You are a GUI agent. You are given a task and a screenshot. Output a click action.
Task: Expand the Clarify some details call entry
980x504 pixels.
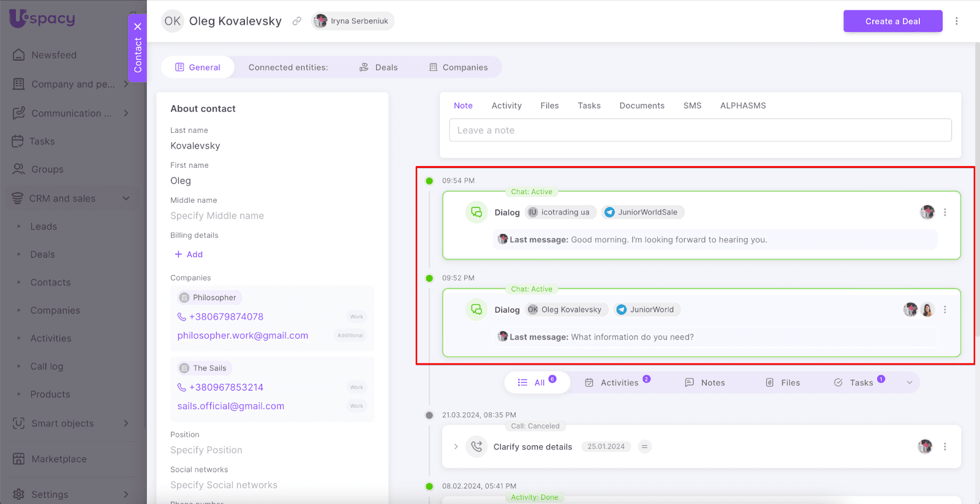point(456,446)
